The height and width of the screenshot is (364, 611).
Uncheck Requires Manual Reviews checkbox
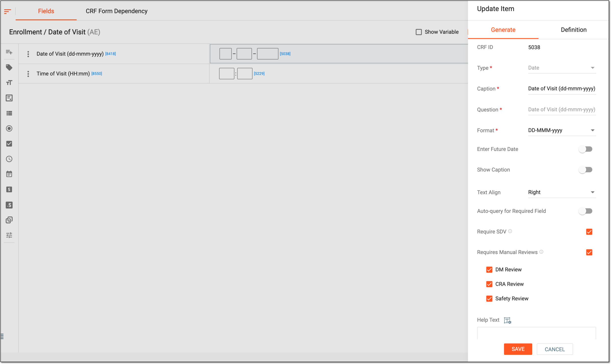pyautogui.click(x=589, y=252)
